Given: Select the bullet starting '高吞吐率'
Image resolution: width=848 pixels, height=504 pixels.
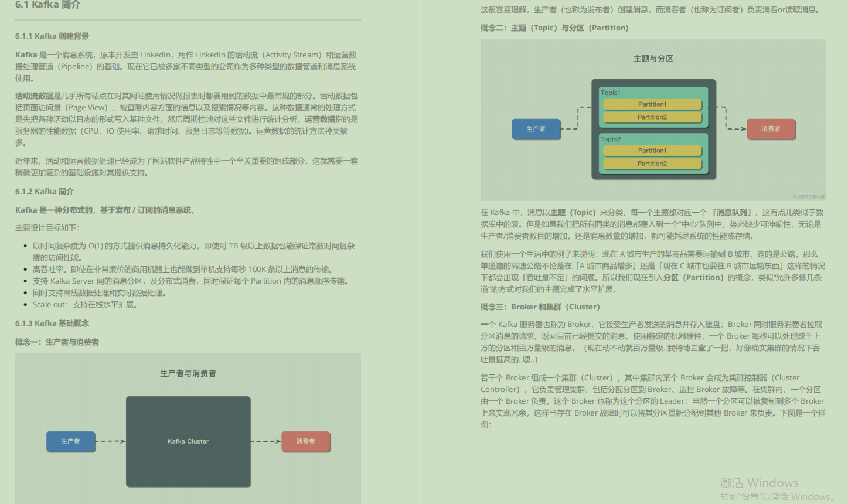Looking at the screenshot, I should point(183,270).
